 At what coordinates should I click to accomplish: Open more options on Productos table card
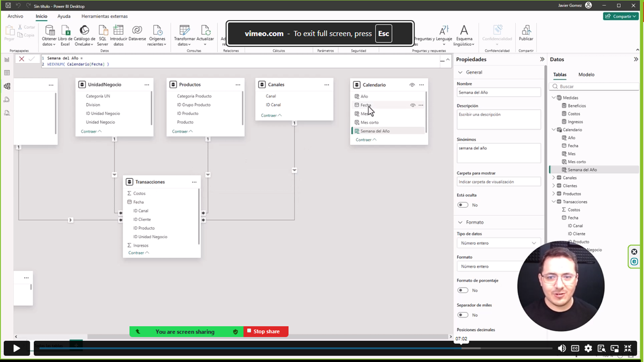(x=238, y=84)
